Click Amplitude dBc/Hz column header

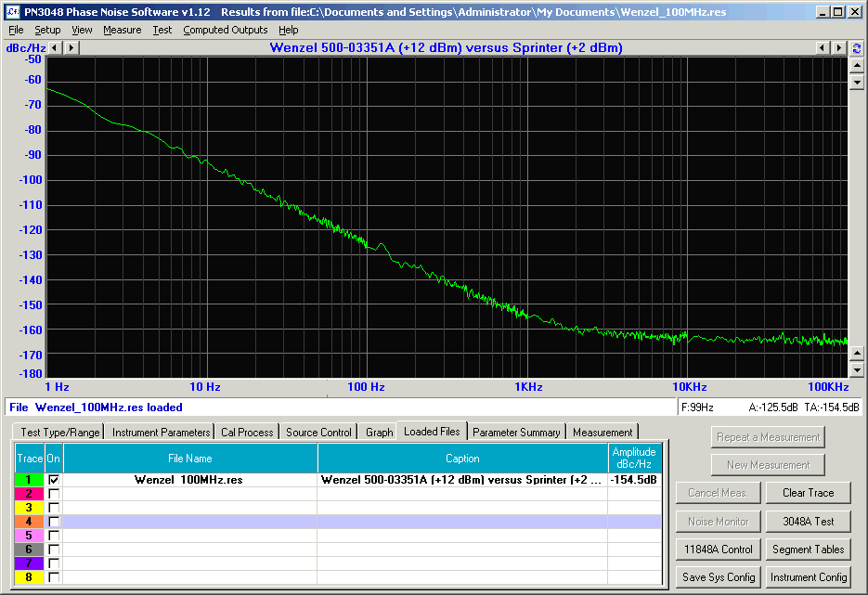pos(634,459)
